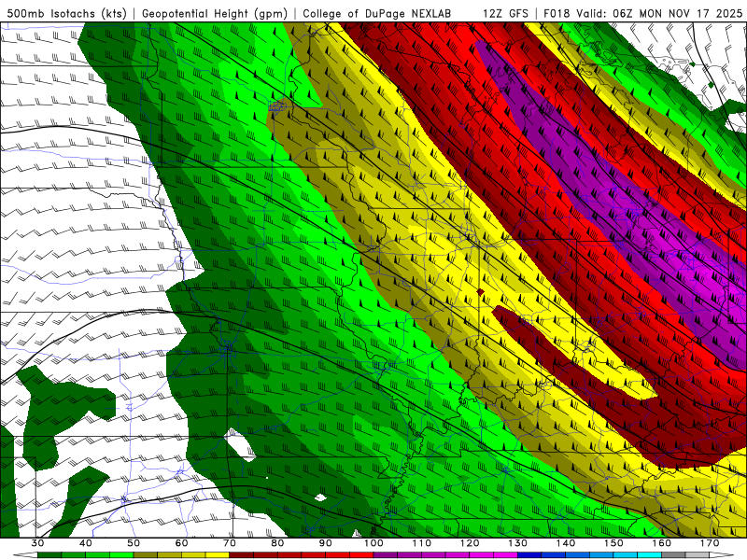Click the 90 label on the legend

click(x=325, y=543)
